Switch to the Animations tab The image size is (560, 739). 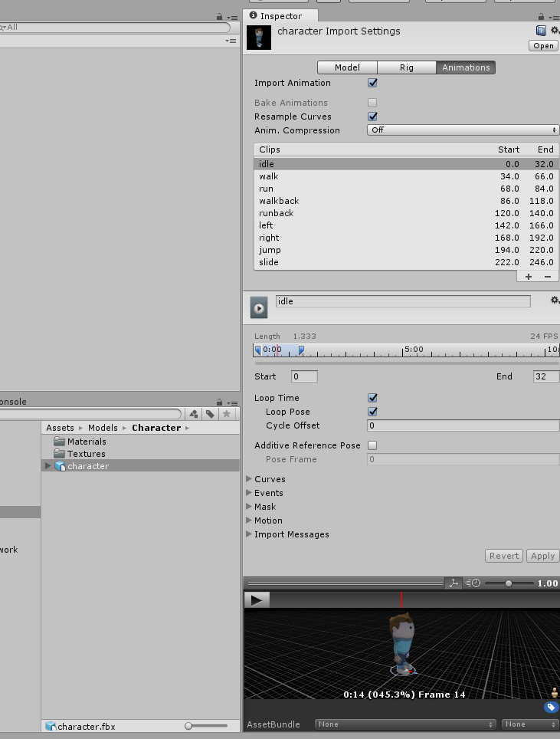(466, 67)
